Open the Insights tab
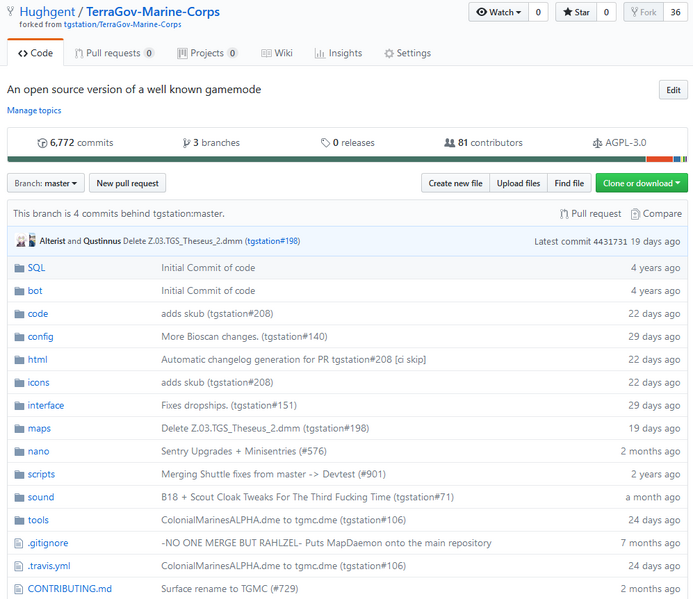 click(x=338, y=53)
